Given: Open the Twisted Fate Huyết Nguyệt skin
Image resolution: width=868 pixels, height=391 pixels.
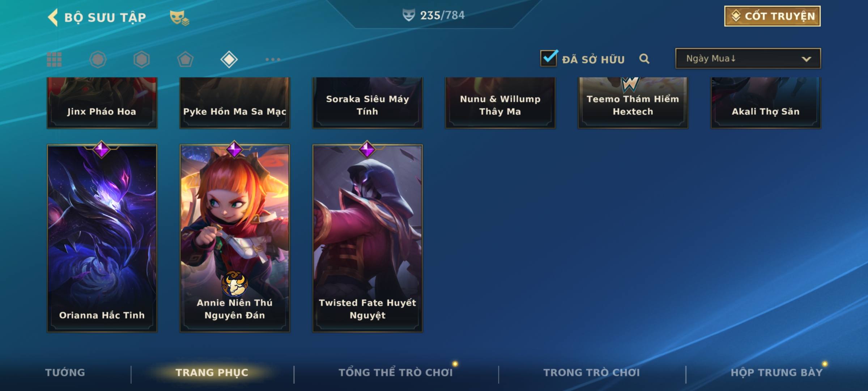Looking at the screenshot, I should click(367, 238).
